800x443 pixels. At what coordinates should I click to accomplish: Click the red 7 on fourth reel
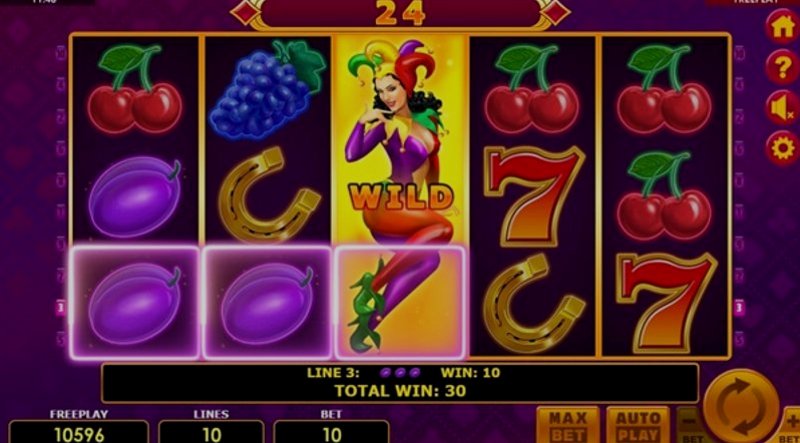533,196
